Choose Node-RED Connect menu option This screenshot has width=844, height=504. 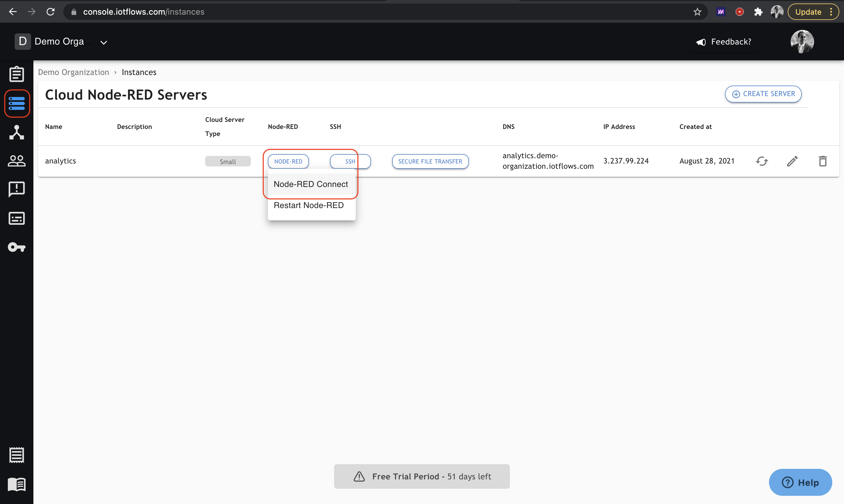click(311, 184)
